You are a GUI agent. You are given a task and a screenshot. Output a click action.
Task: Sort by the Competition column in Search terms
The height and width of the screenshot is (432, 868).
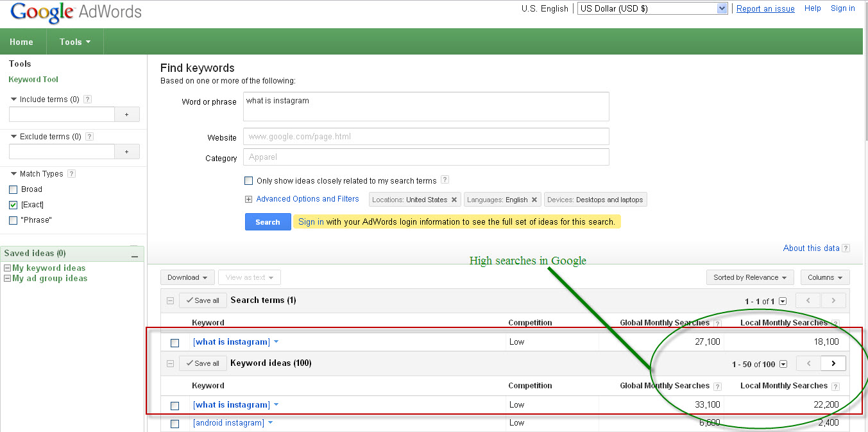click(530, 323)
